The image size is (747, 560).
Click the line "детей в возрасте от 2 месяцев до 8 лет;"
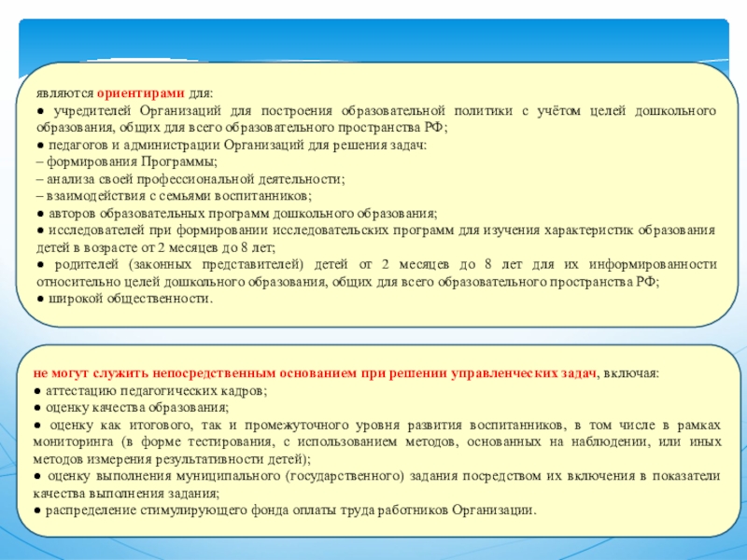[156, 247]
